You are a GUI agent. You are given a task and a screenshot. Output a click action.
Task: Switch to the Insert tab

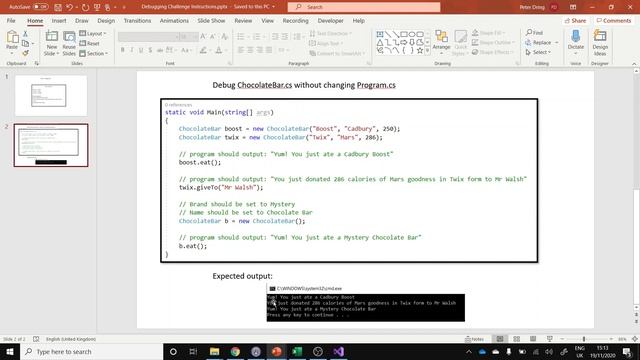59,20
